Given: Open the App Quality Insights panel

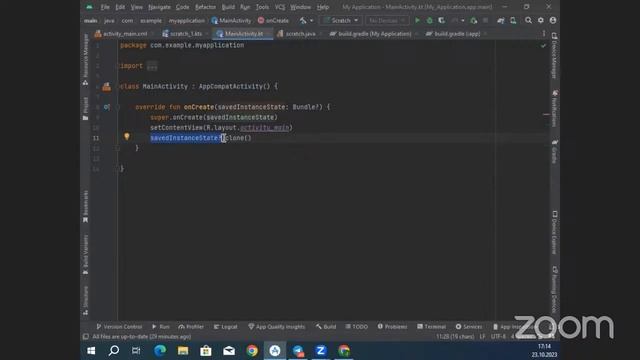Looking at the screenshot, I should pyautogui.click(x=277, y=327).
